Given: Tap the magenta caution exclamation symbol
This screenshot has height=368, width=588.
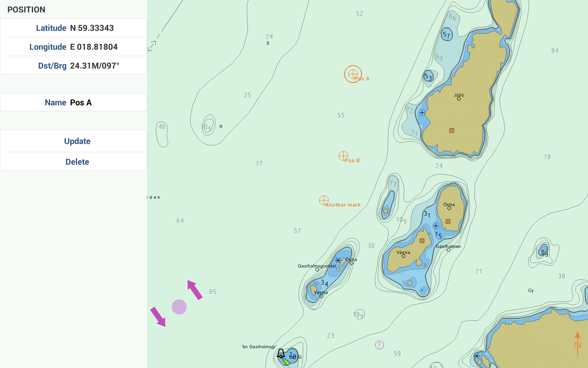Looking at the screenshot, I should point(379,345).
